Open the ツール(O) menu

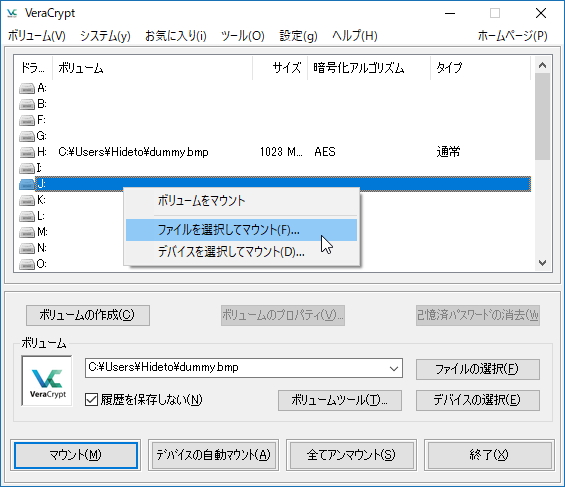pyautogui.click(x=243, y=36)
